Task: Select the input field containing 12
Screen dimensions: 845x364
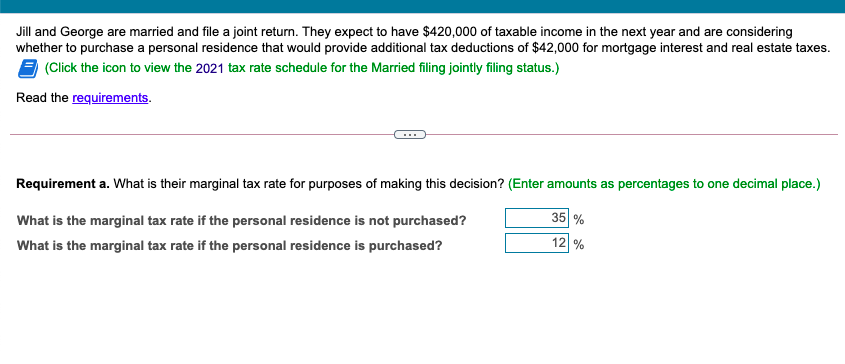Action: [x=536, y=243]
